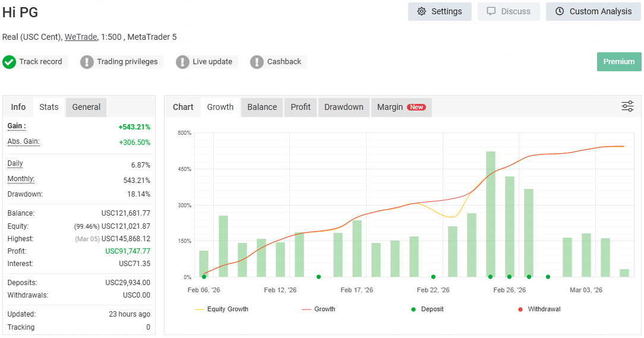Open the Balance chart tab
This screenshot has height=338, width=644.
262,107
